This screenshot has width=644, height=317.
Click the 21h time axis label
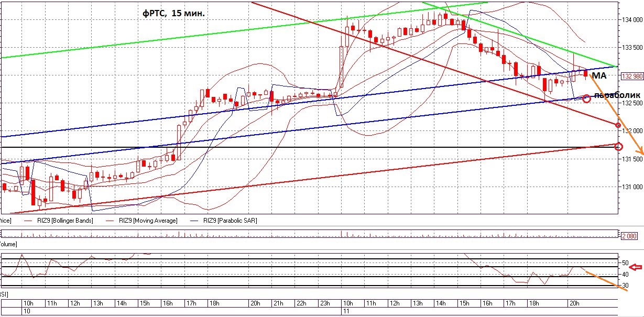pyautogui.click(x=278, y=303)
